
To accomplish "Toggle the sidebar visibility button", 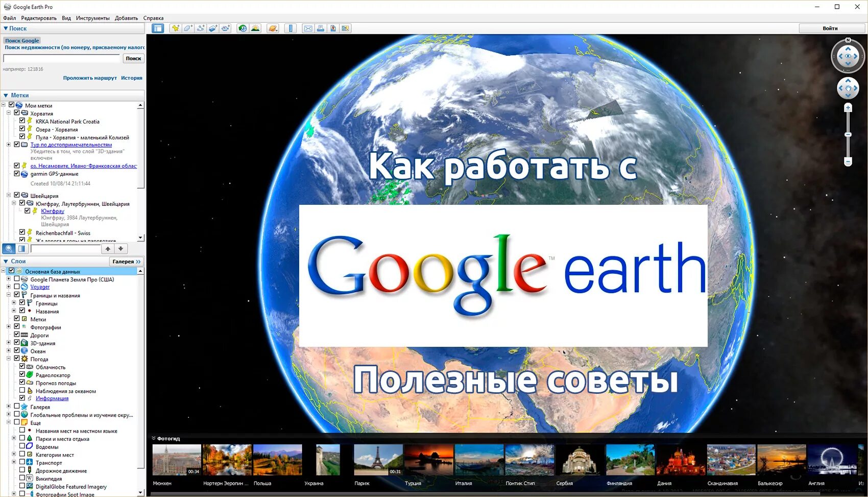I will pos(158,29).
